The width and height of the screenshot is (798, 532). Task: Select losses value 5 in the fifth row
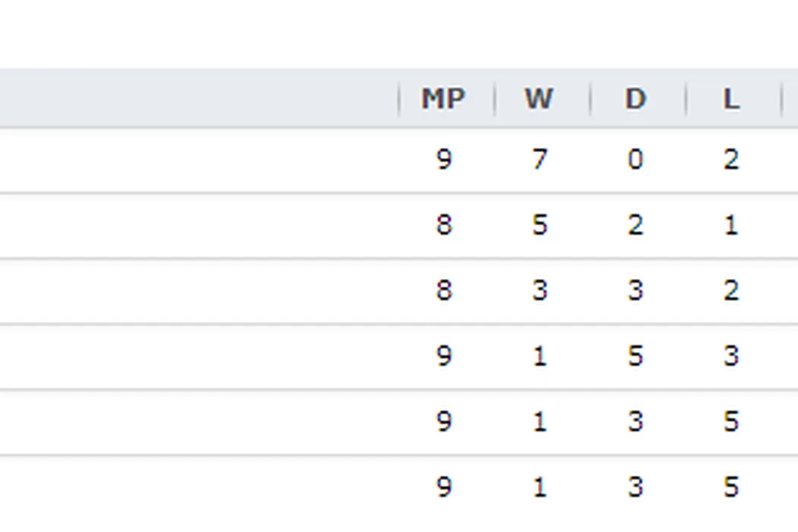click(730, 421)
